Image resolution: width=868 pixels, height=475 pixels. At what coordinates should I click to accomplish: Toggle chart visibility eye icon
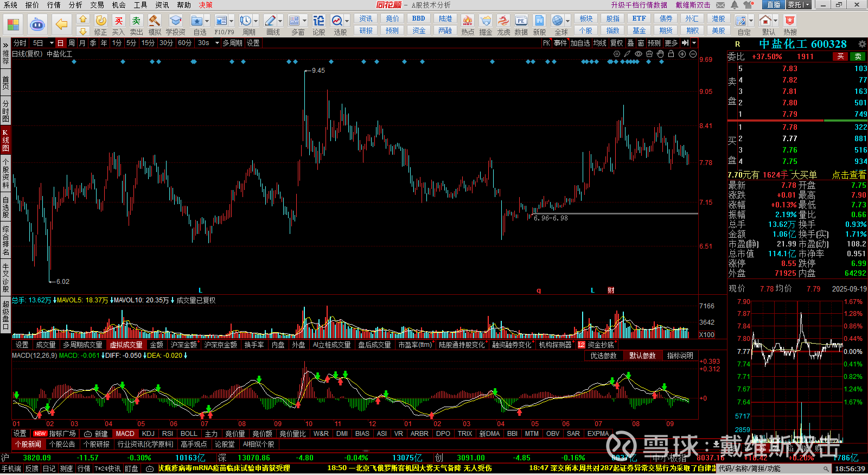pos(639,54)
